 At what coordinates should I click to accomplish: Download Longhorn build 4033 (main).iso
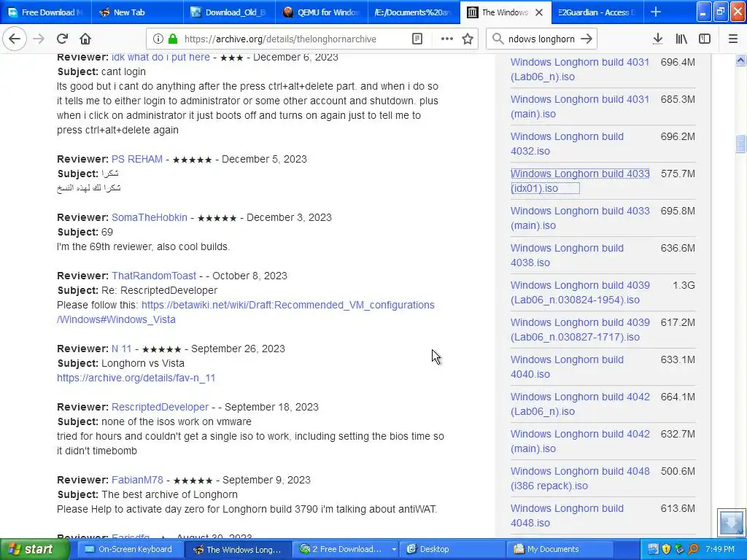(x=580, y=217)
